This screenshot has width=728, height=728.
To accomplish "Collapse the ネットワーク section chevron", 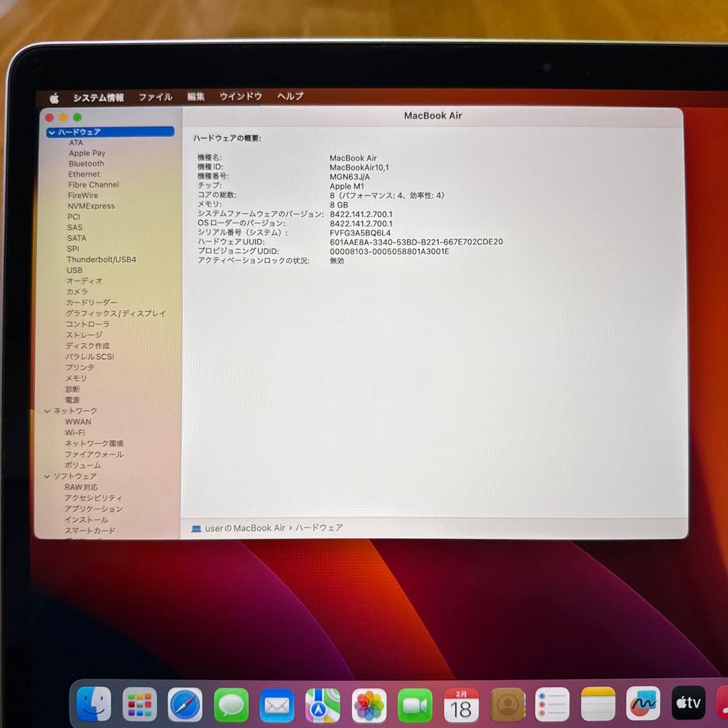I will tap(47, 411).
